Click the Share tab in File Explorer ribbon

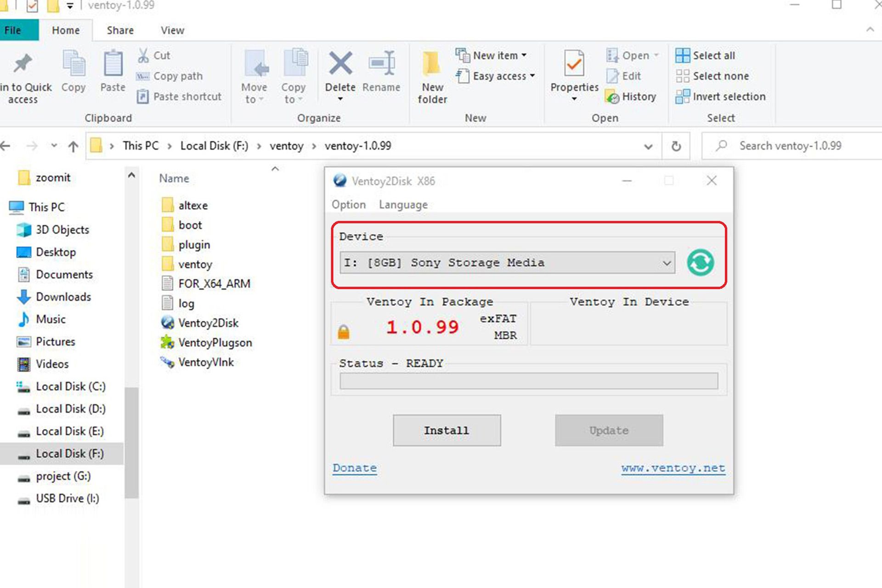[x=120, y=30]
